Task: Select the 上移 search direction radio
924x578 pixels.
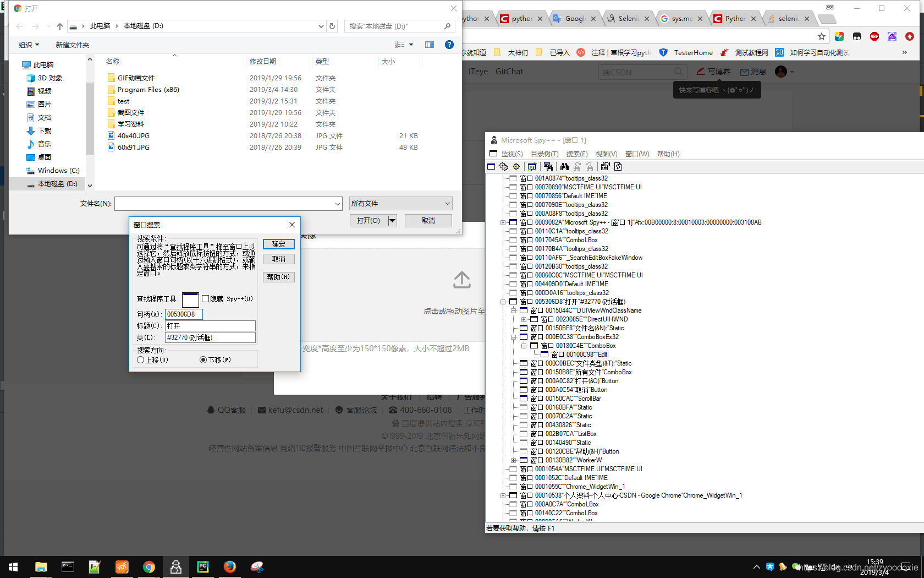Action: 141,360
